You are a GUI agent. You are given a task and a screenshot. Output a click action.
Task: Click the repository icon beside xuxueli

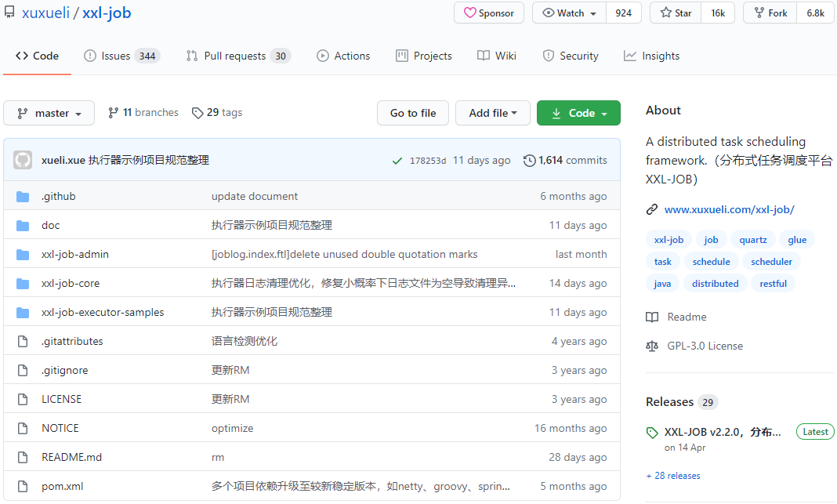[x=9, y=13]
